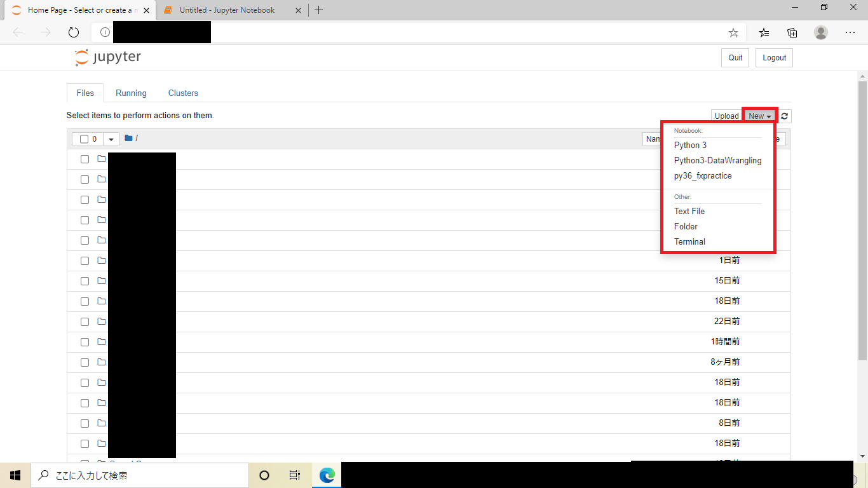Screen dimensions: 868x488
Task: Click the browser back arrow
Action: click(18, 32)
